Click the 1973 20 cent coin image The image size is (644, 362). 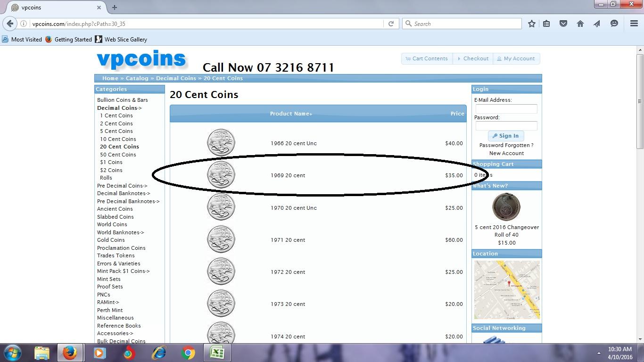pyautogui.click(x=221, y=304)
